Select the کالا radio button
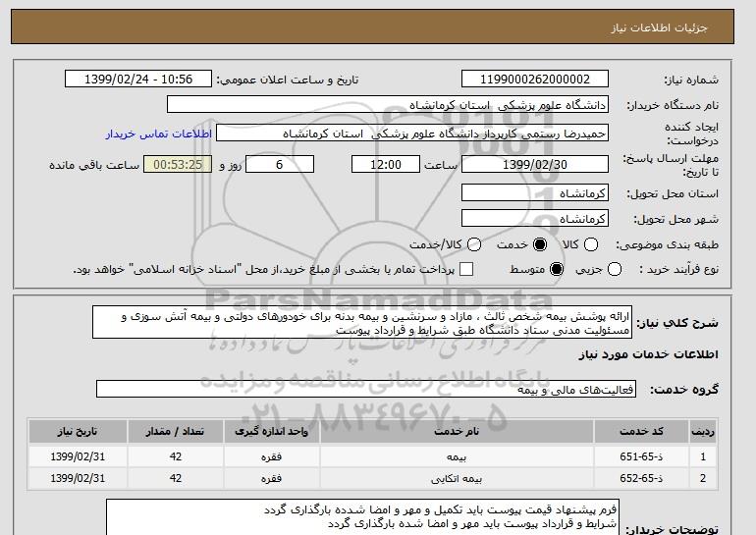 [x=591, y=244]
